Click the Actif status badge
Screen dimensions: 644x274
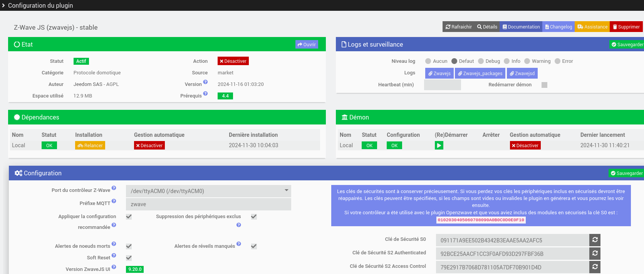pos(81,61)
